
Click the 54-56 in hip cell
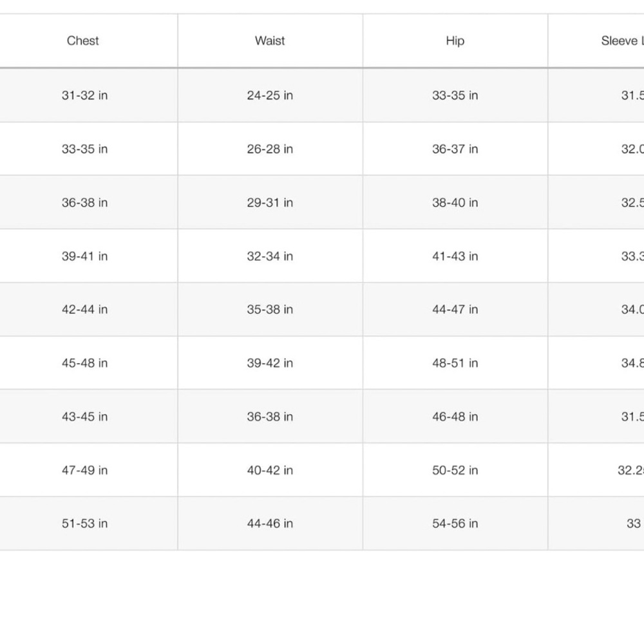point(455,523)
